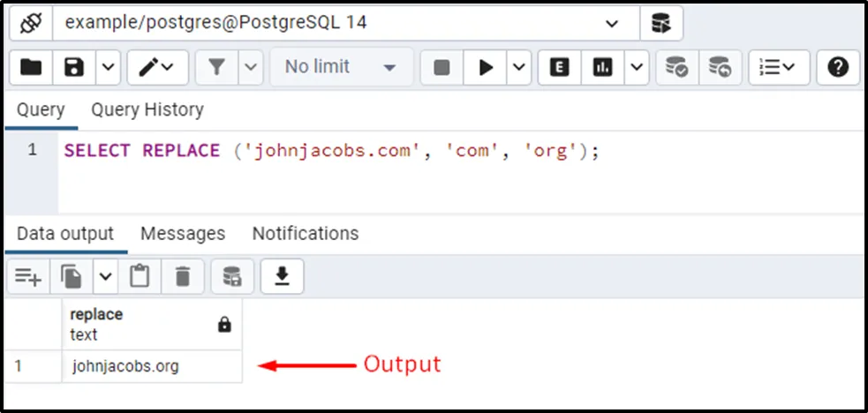Open the Messages tab

point(183,234)
